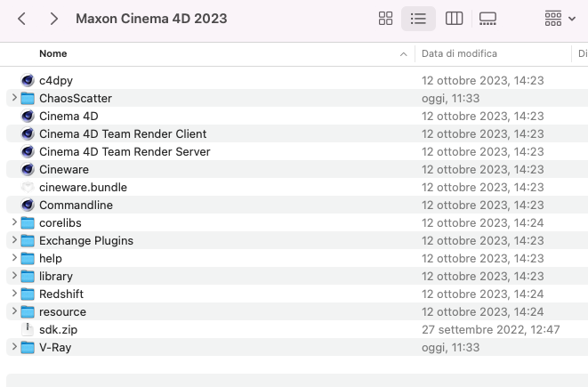This screenshot has width=588, height=387.
Task: Switch to icon grid view
Action: [385, 19]
